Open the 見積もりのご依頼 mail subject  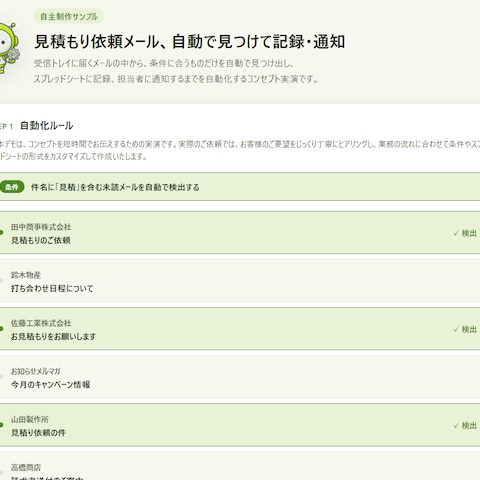(41, 240)
